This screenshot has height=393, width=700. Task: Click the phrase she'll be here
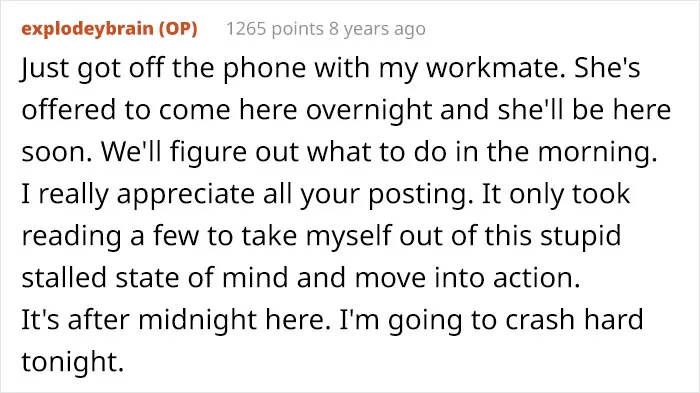pos(584,110)
